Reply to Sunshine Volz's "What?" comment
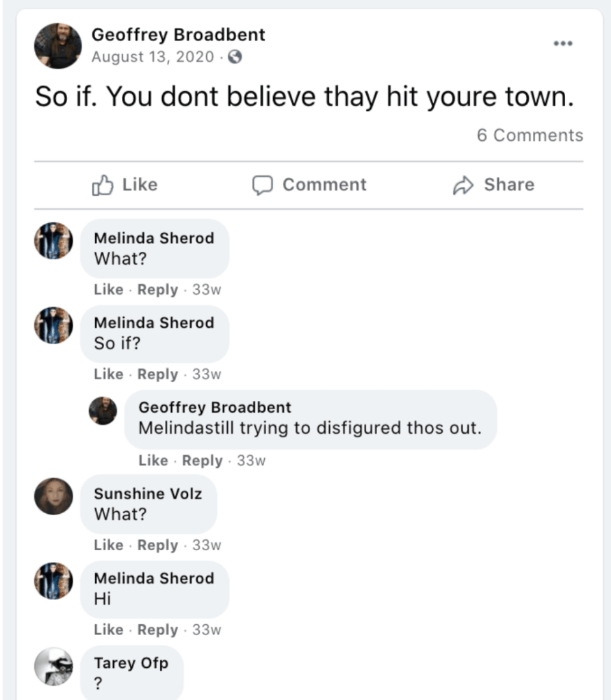Image resolution: width=611 pixels, height=700 pixels. pyautogui.click(x=157, y=545)
